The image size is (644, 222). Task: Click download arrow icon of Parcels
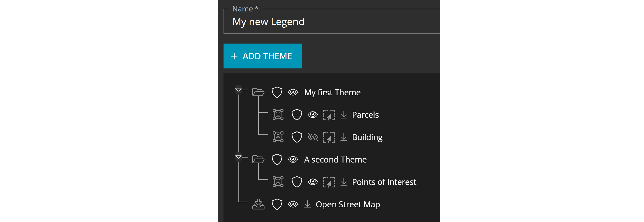[x=344, y=115]
